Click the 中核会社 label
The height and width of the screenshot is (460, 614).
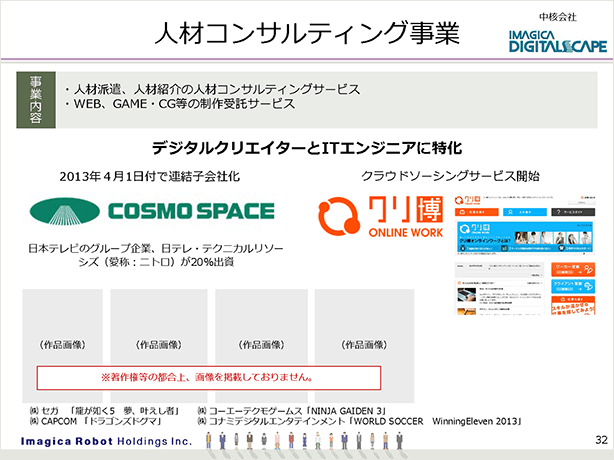tap(558, 17)
